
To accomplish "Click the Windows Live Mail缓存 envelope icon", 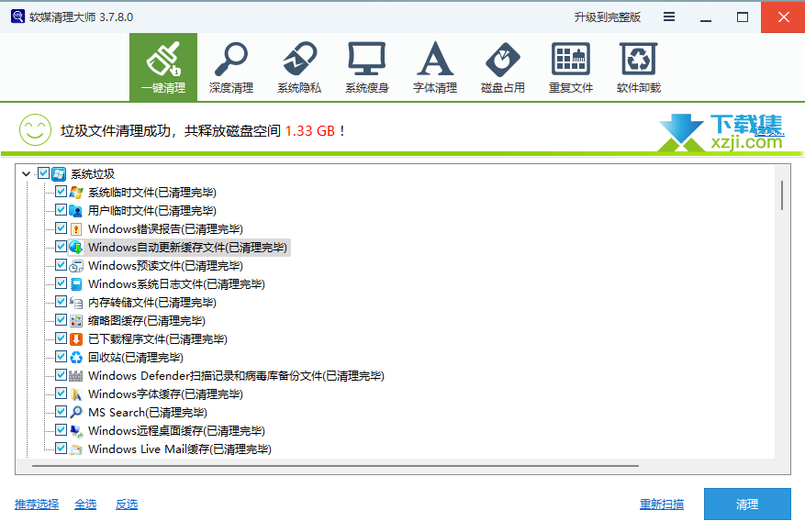I will (x=76, y=449).
